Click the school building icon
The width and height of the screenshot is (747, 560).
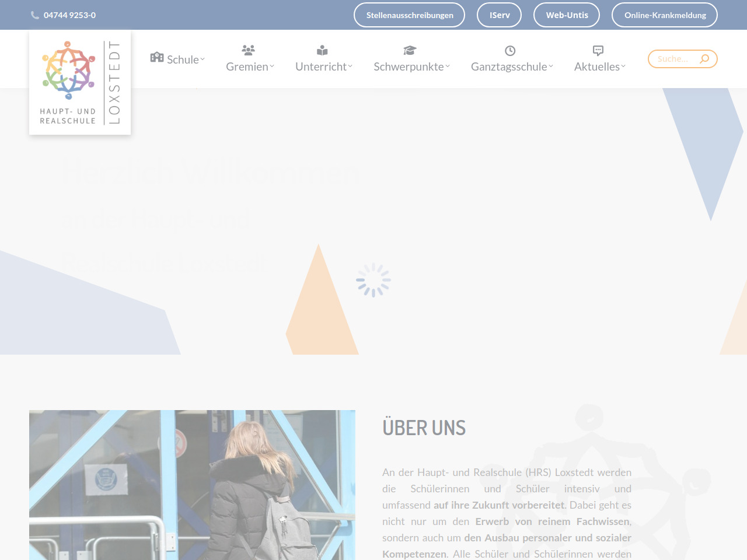(x=157, y=57)
